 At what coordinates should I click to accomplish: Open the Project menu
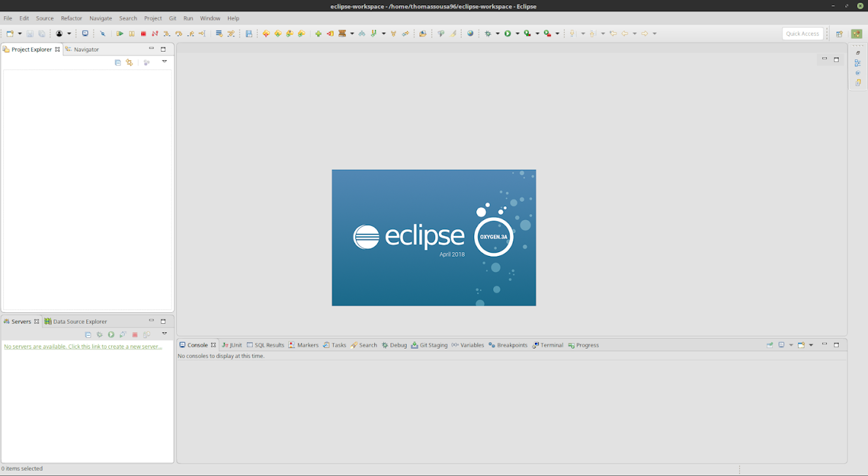(153, 18)
